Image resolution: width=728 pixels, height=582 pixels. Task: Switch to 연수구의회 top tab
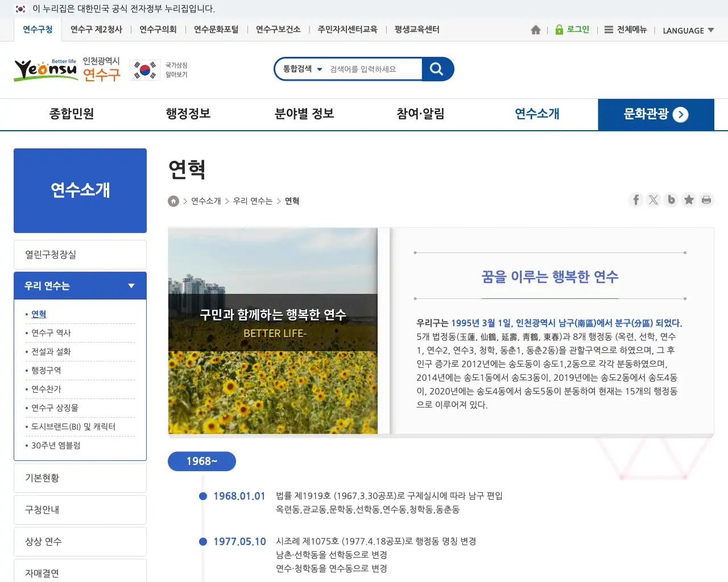158,30
